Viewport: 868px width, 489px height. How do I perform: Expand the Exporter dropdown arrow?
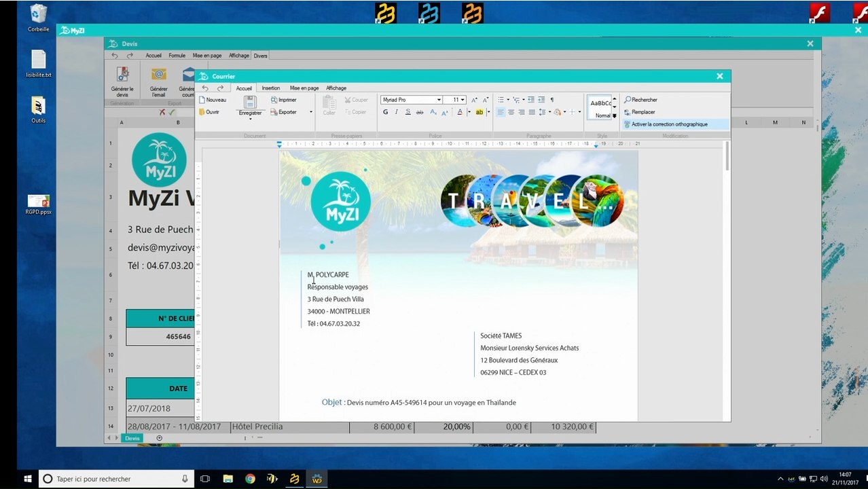311,112
